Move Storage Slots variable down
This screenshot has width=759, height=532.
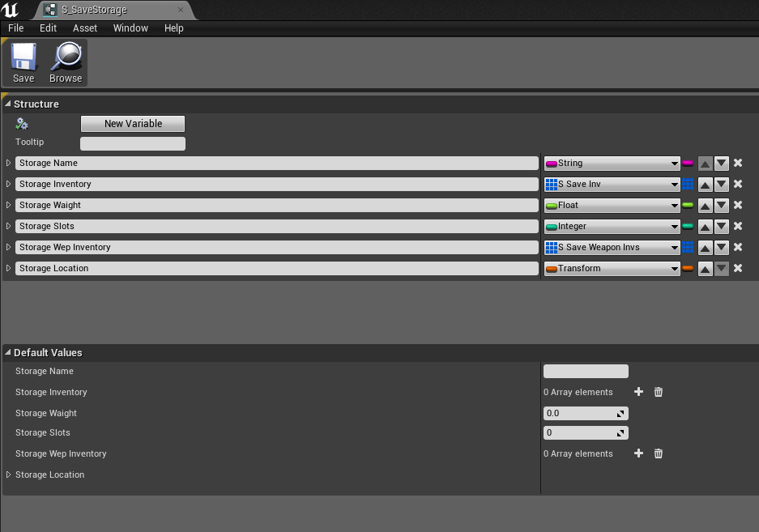[722, 227]
